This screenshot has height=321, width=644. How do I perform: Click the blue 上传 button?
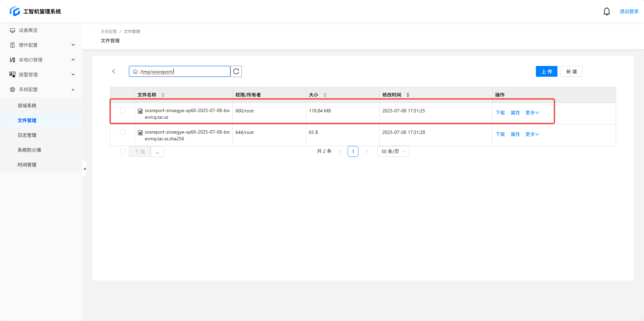546,71
